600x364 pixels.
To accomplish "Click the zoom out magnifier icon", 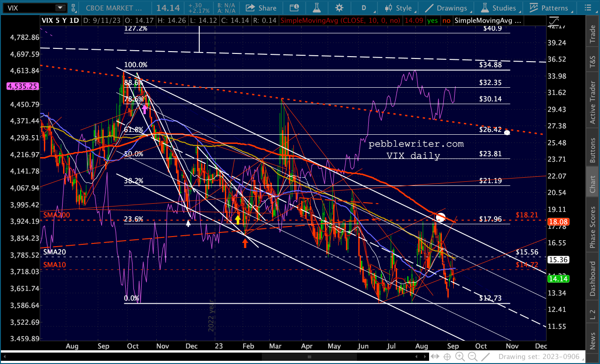I will coord(473,357).
